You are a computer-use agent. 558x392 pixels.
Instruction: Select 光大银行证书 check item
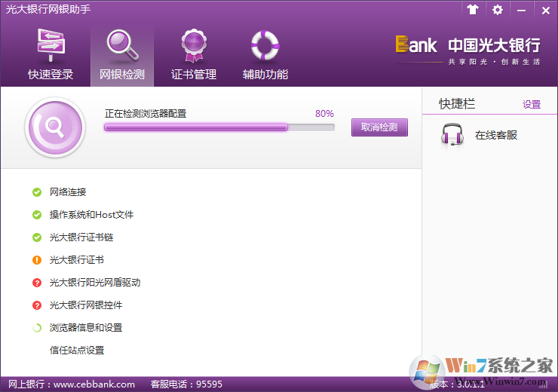(76, 260)
